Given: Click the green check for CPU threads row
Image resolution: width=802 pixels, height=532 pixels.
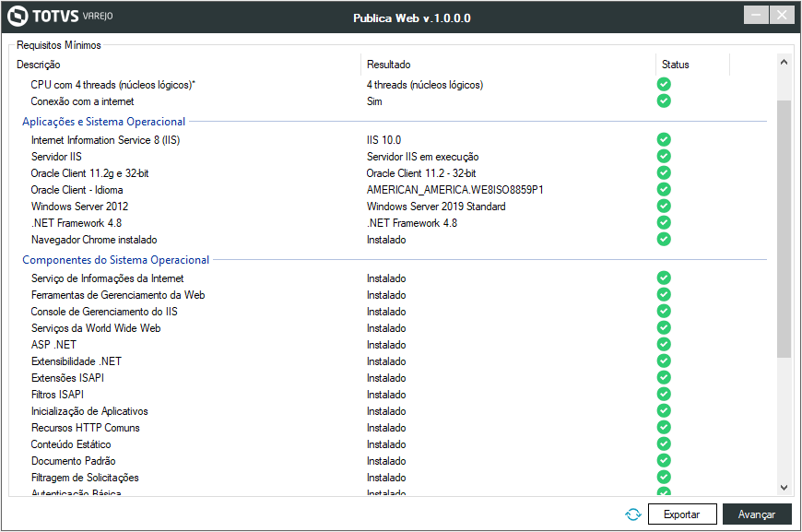Looking at the screenshot, I should click(x=664, y=85).
